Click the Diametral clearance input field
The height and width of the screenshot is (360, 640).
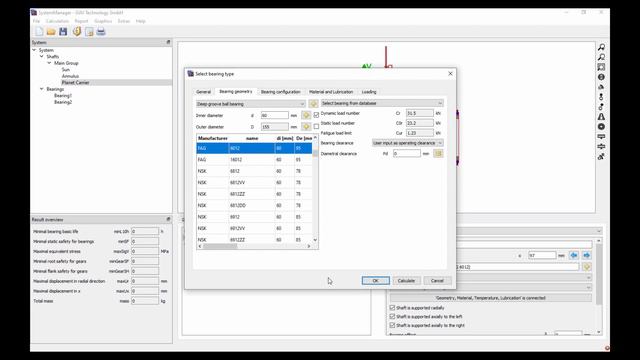click(407, 153)
